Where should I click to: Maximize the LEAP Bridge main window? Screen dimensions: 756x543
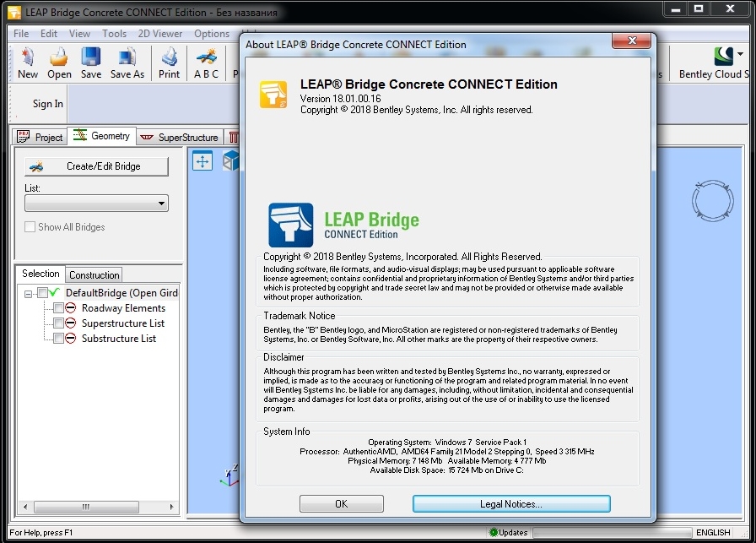click(x=698, y=9)
